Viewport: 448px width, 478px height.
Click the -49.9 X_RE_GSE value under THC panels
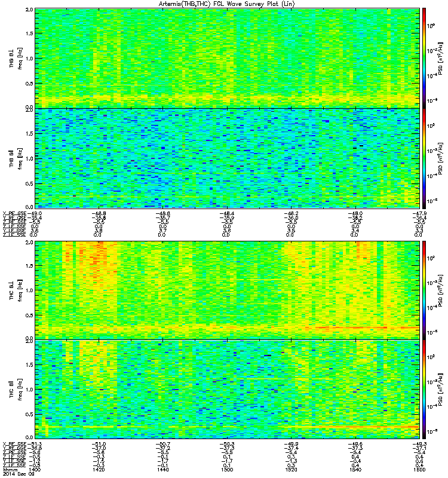tap(291, 444)
